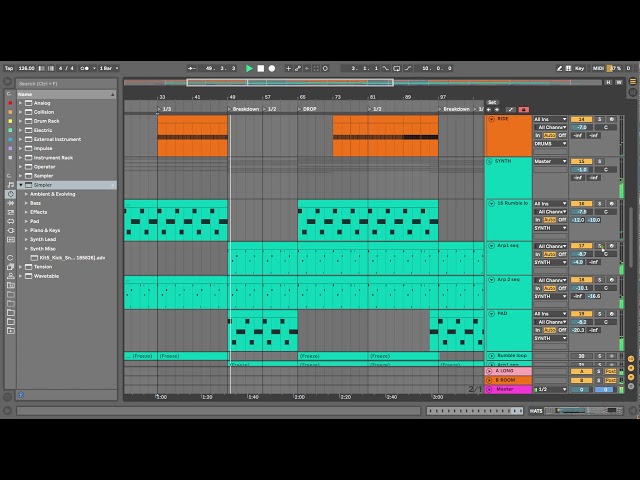Click the Tap tempo button
Image resolution: width=640 pixels, height=480 pixels.
[9, 68]
